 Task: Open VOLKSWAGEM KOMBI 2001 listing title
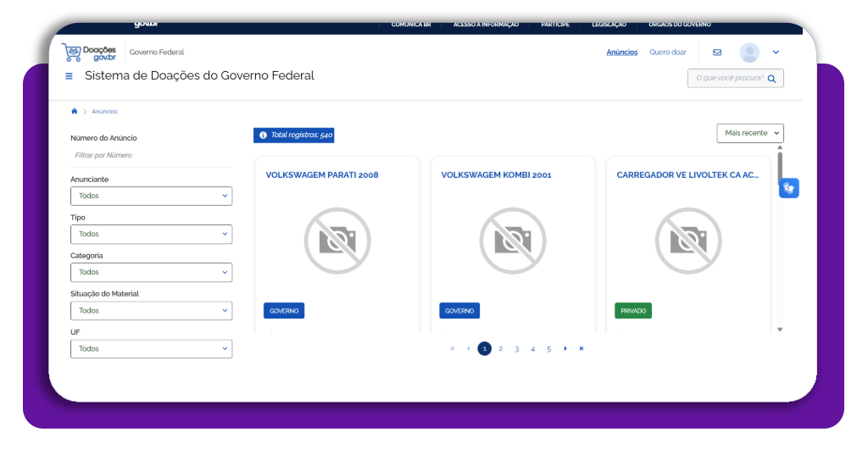496,174
